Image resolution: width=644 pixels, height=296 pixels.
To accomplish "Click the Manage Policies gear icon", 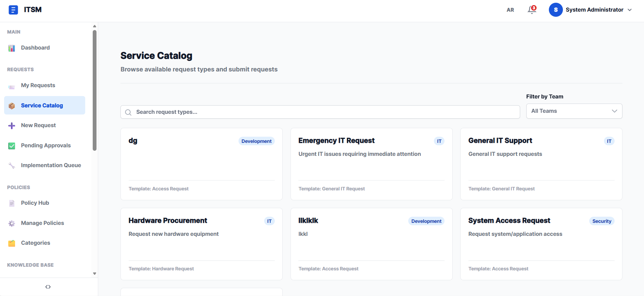I will 12,223.
